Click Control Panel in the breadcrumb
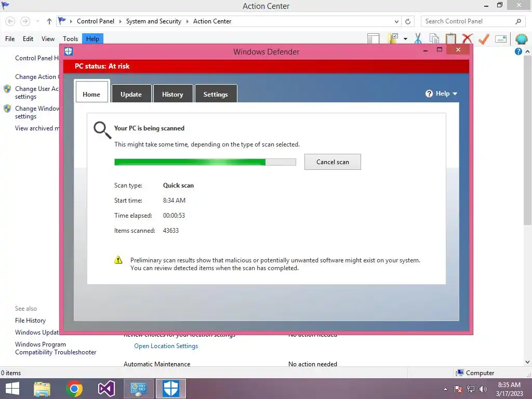 (x=96, y=21)
